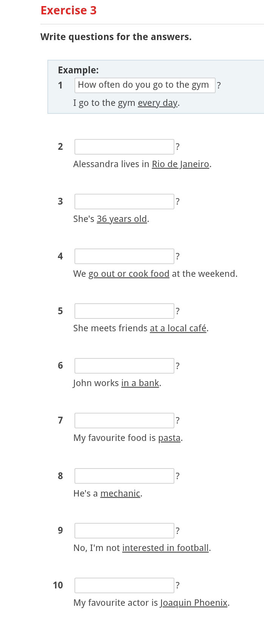The height and width of the screenshot is (644, 264).
Task: Click the input box for question 5
Action: click(124, 311)
